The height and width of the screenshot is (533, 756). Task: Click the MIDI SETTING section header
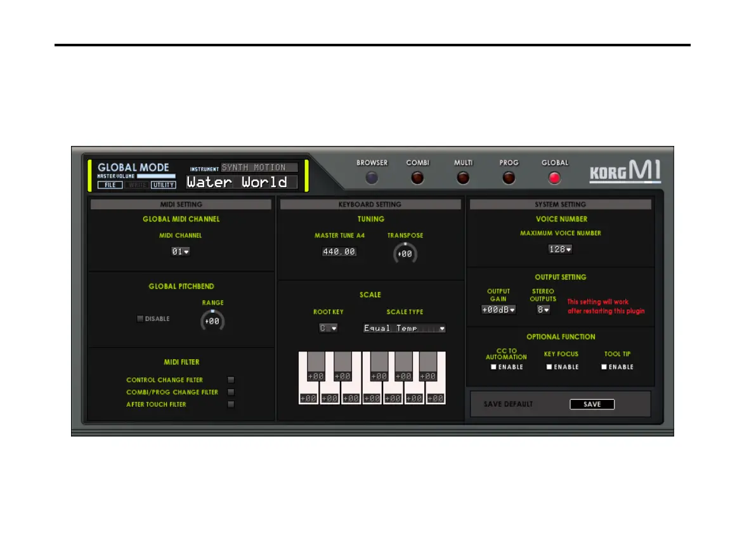tap(181, 204)
